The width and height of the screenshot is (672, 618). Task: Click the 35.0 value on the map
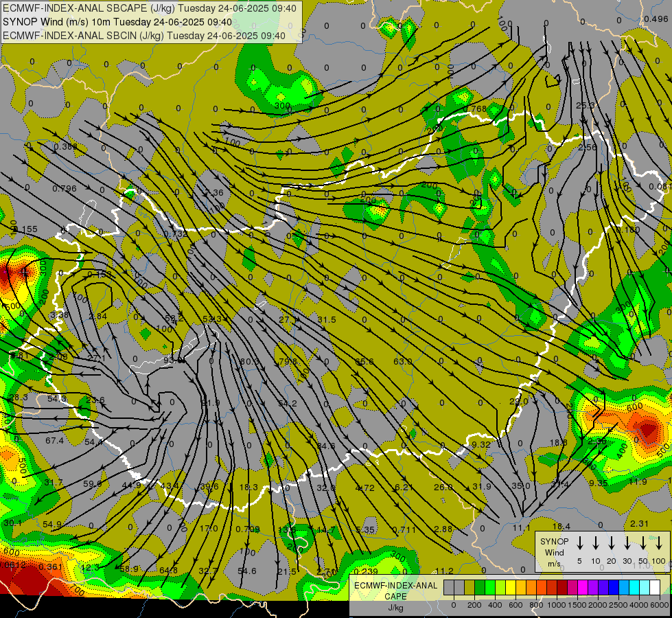[x=521, y=486]
